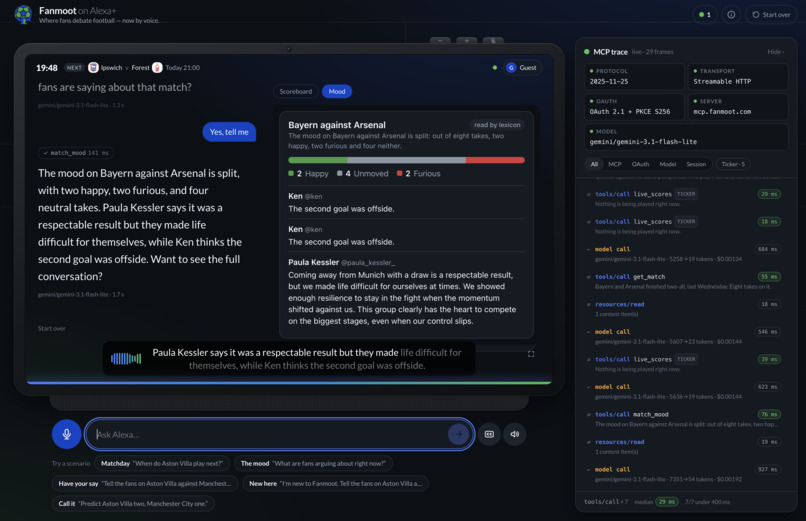The image size is (806, 521).
Task: Click the green Happy segment of mood bar
Action: click(318, 160)
